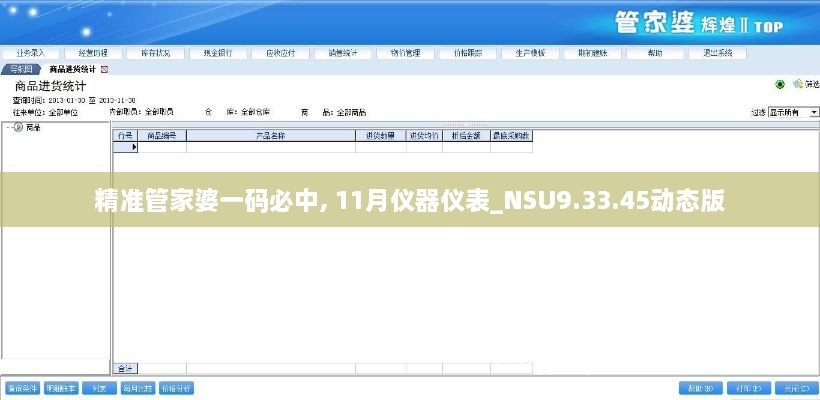
Task: Click the 明细账本 button
Action: pyautogui.click(x=61, y=388)
